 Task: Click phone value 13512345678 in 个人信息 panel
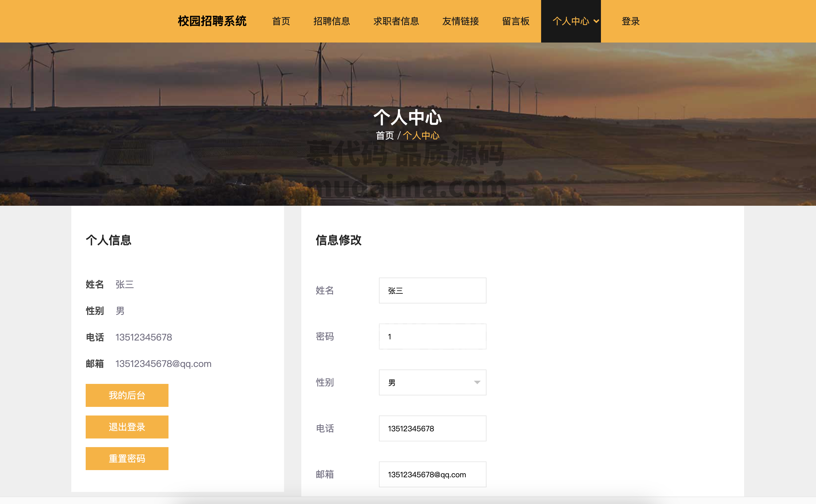coord(144,337)
